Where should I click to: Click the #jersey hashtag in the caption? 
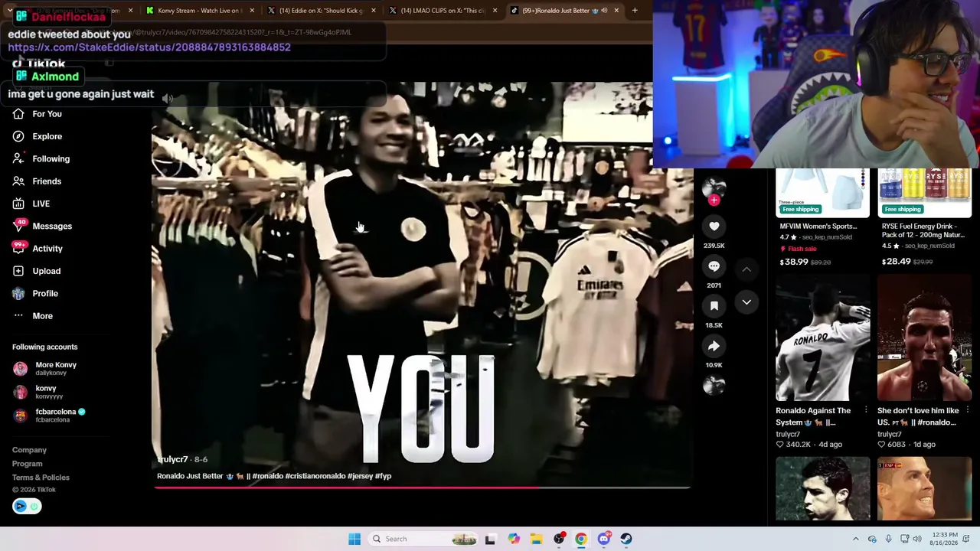pyautogui.click(x=360, y=476)
